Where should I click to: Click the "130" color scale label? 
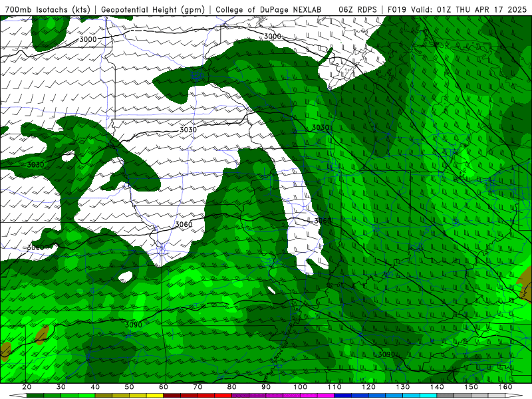coord(403,387)
